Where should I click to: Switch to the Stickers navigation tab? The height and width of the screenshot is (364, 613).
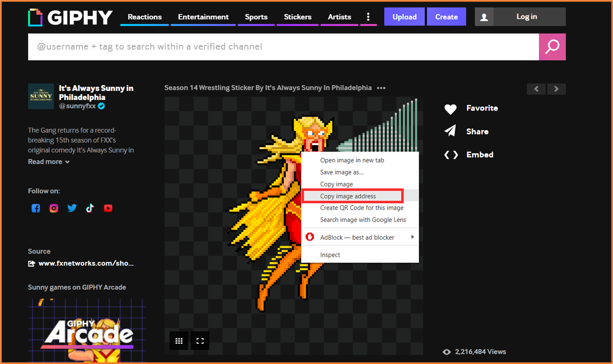297,17
